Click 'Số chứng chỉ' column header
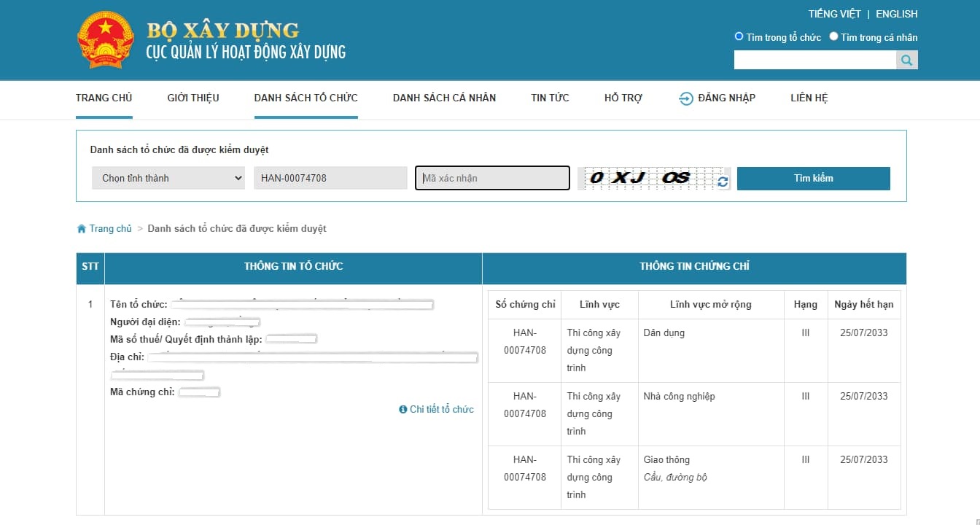Viewport: 980px width, 525px height. 525,305
